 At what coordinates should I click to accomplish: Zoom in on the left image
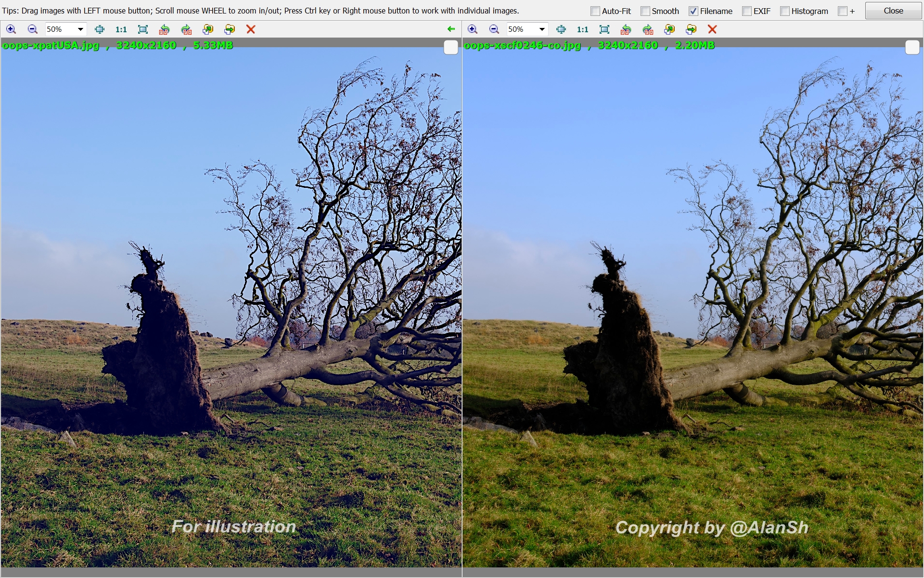pyautogui.click(x=11, y=29)
